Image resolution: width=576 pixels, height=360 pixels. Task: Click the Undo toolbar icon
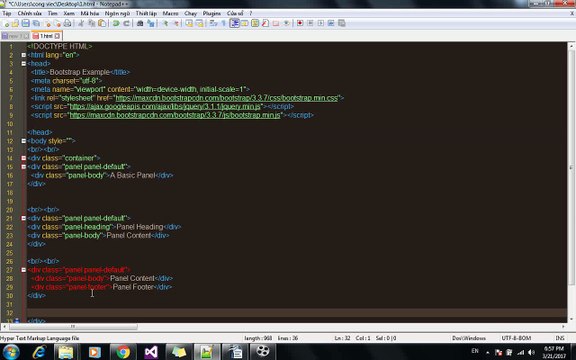(116, 24)
